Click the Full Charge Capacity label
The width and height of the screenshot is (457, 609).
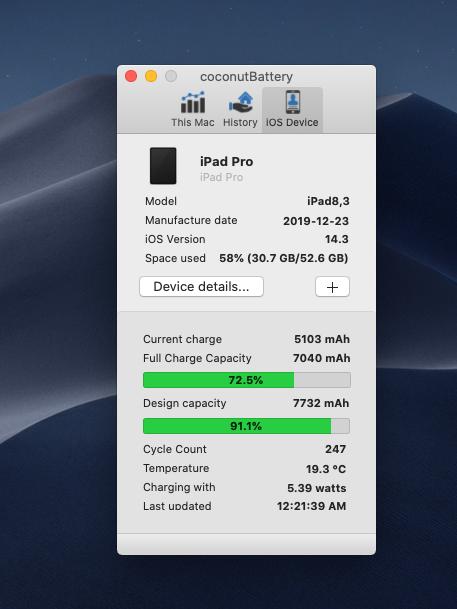(197, 358)
